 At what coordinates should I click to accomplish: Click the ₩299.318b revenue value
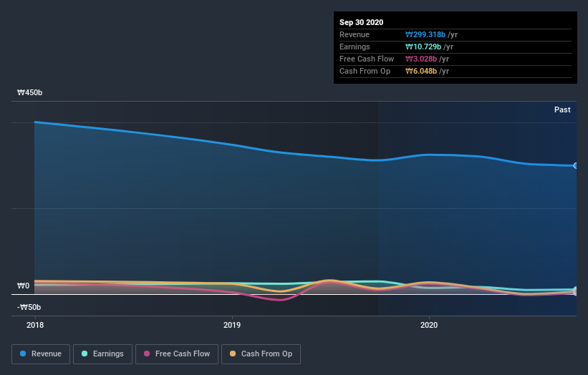pyautogui.click(x=425, y=34)
